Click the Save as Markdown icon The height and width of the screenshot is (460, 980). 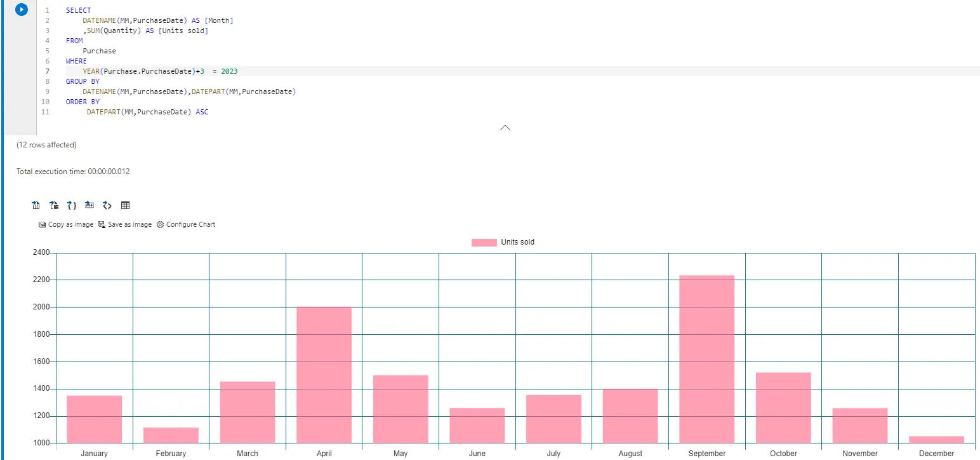pyautogui.click(x=89, y=205)
